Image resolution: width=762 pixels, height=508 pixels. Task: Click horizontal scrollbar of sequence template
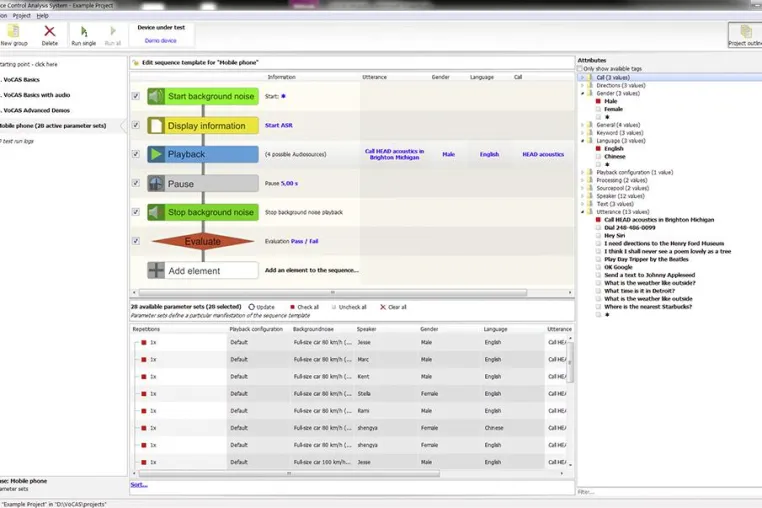332,293
